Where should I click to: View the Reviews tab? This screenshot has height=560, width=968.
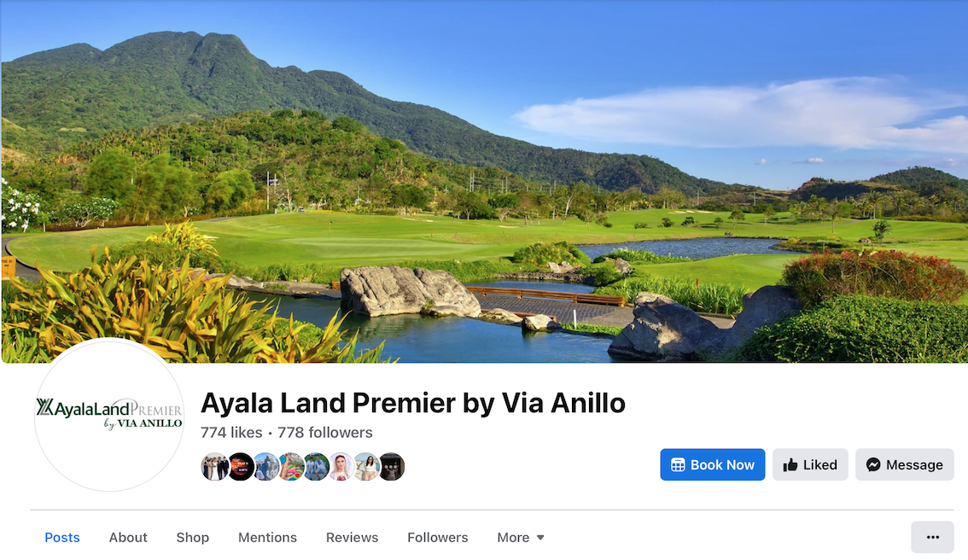(352, 538)
